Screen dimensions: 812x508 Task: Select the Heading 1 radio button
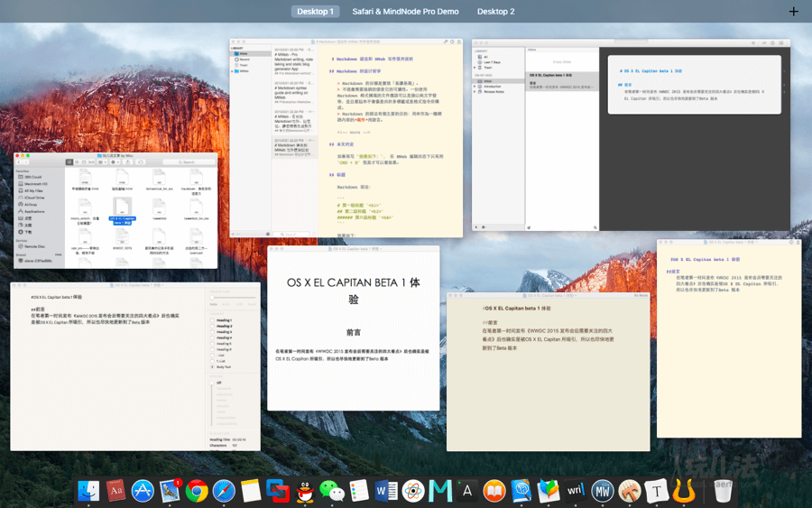click(x=212, y=320)
